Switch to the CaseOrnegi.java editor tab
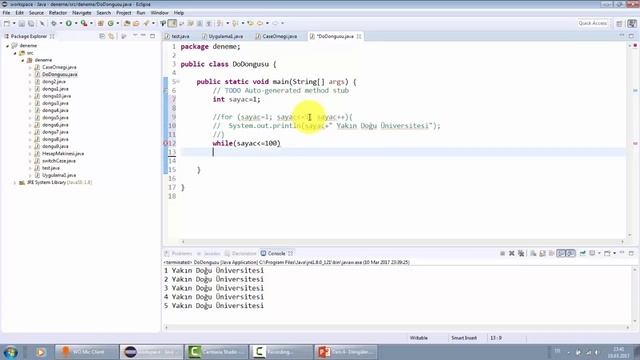 [276, 36]
